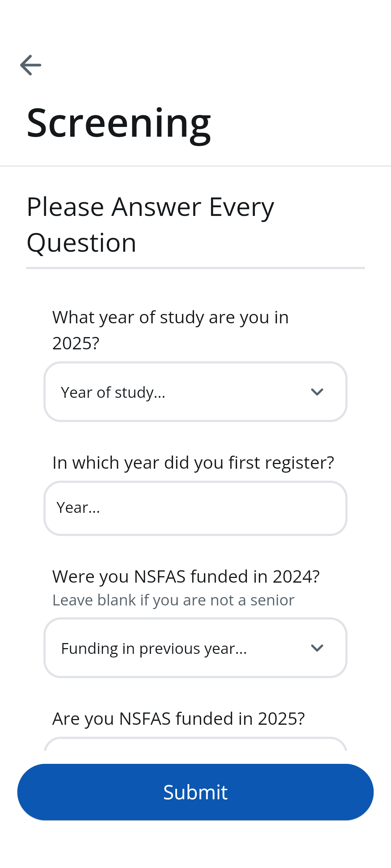Click the Screening page title

click(x=119, y=123)
